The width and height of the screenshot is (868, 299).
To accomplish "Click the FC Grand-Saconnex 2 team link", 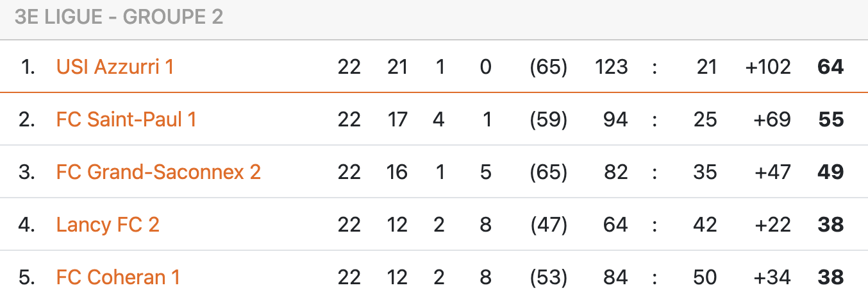I will pos(158,172).
